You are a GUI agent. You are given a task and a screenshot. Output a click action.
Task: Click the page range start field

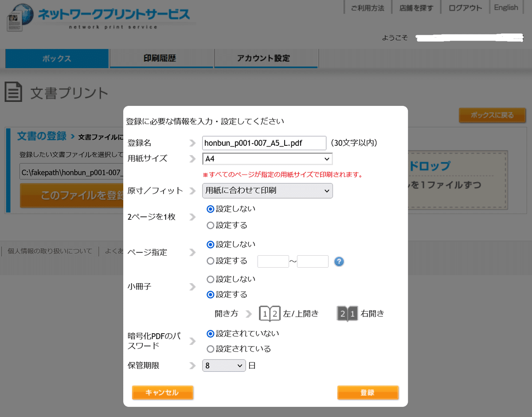pos(273,261)
